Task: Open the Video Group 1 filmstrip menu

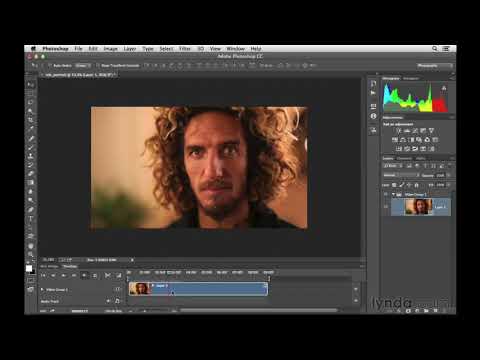Action: pyautogui.click(x=117, y=289)
